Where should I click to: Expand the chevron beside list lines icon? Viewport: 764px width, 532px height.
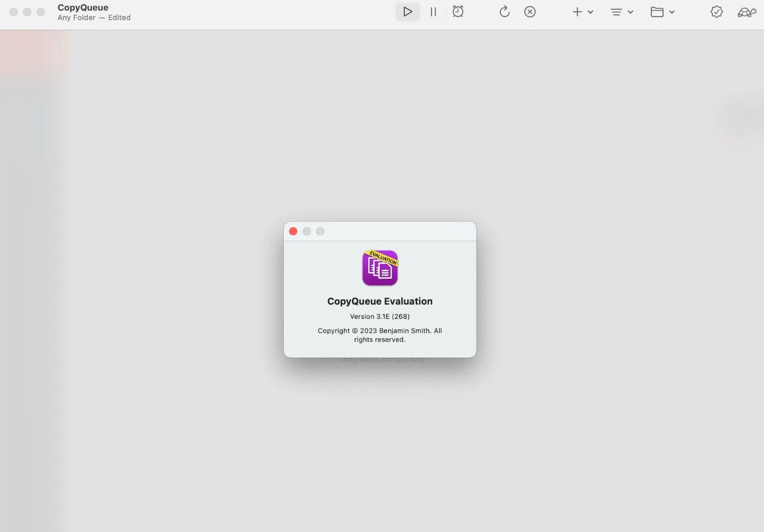(x=630, y=12)
